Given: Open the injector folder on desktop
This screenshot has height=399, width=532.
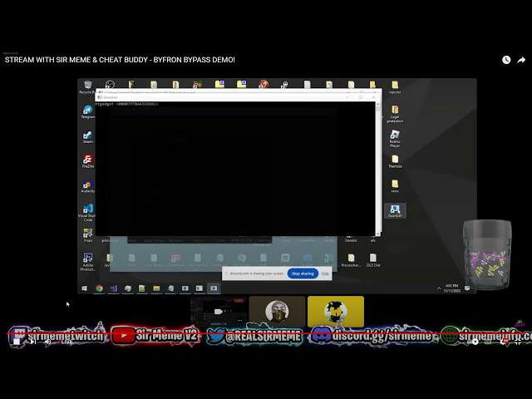Looking at the screenshot, I should (x=395, y=86).
